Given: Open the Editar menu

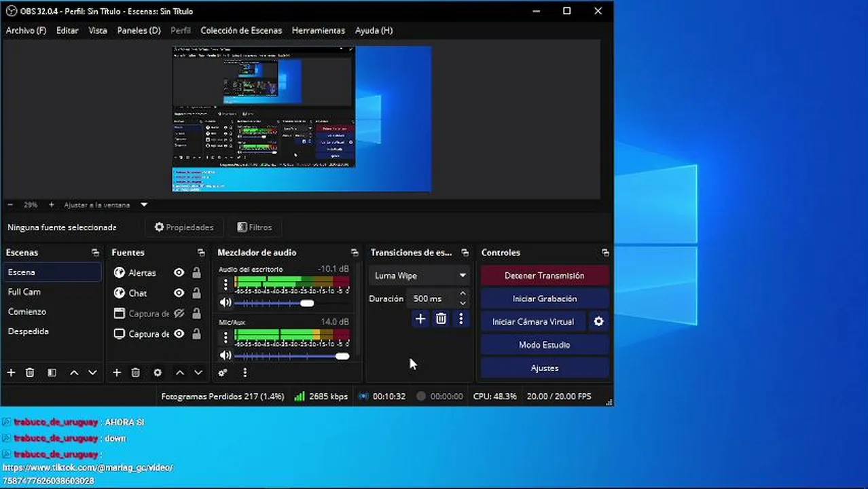Looking at the screenshot, I should click(67, 31).
